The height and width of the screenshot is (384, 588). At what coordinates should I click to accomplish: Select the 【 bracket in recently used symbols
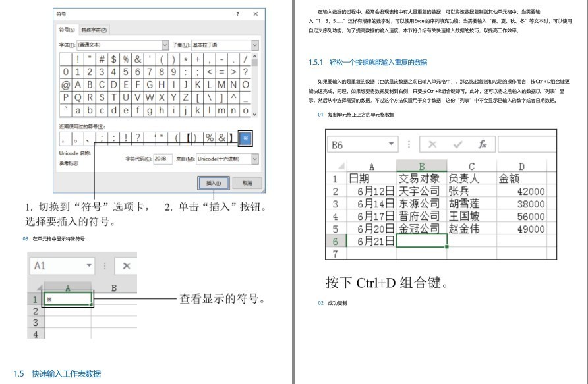189,138
